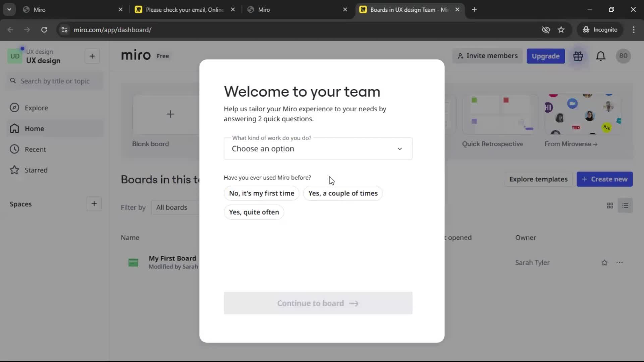Switch to the third tab labeled Miro

tap(298, 10)
